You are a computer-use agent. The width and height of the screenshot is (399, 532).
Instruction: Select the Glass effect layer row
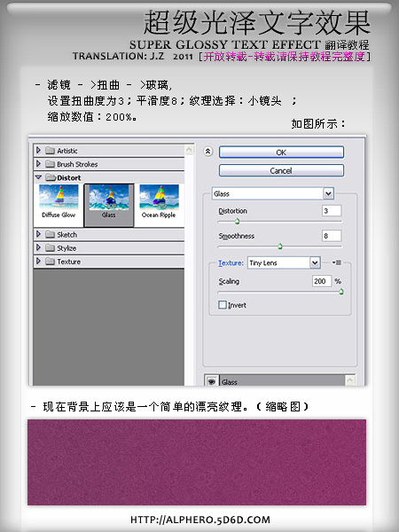pyautogui.click(x=282, y=381)
